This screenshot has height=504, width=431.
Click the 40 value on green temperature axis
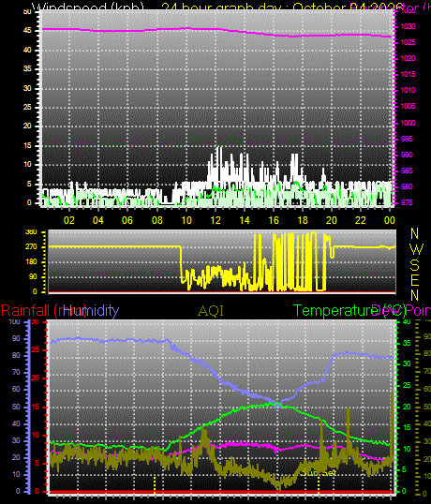(x=407, y=321)
